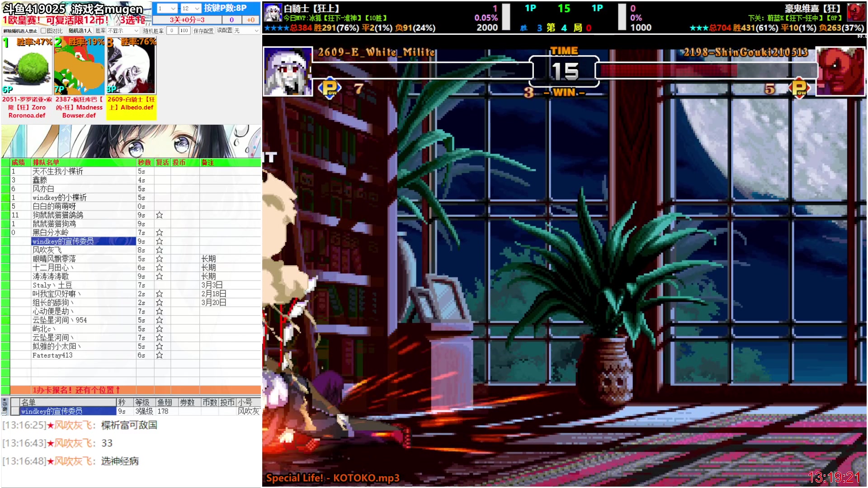Toggle revive star for 云坠星河间丶 7s row
The height and width of the screenshot is (488, 868).
(159, 338)
